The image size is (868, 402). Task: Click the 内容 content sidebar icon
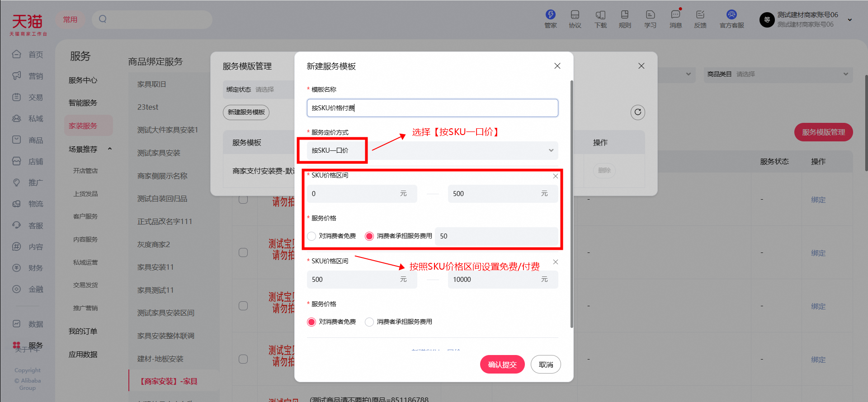point(17,247)
